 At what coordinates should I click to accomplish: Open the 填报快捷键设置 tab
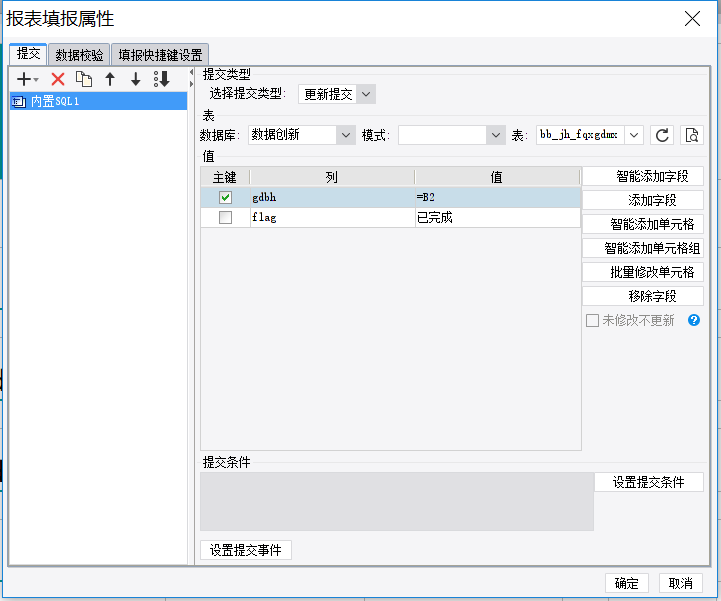click(x=160, y=55)
